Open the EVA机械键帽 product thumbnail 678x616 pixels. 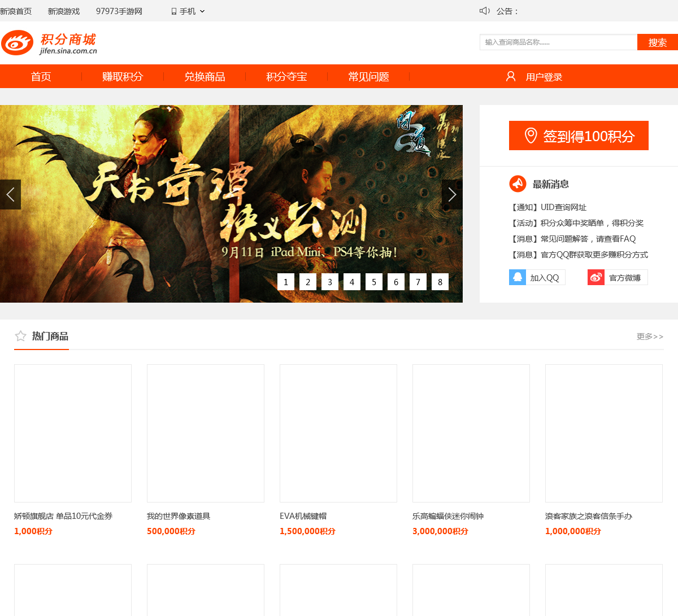point(338,433)
